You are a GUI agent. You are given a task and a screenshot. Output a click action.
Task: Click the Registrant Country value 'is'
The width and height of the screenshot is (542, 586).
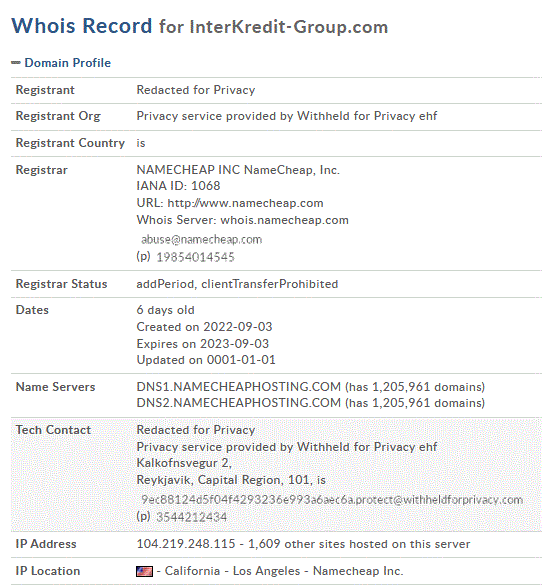[141, 143]
